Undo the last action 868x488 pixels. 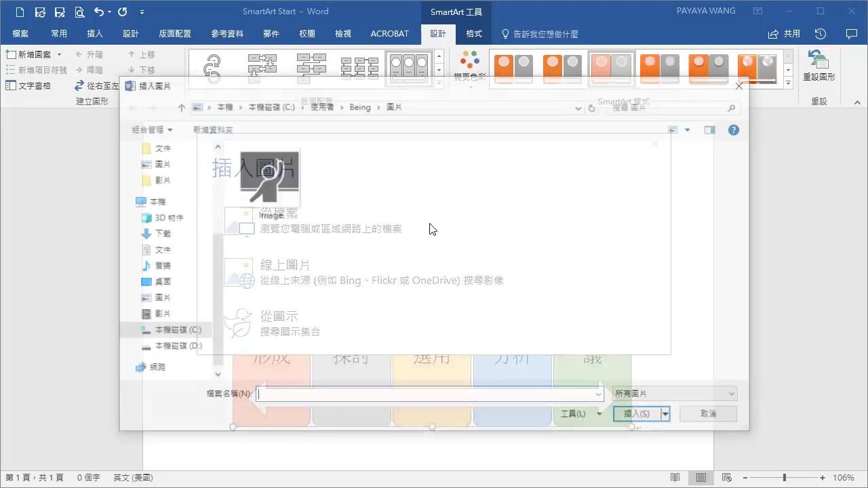tap(99, 12)
